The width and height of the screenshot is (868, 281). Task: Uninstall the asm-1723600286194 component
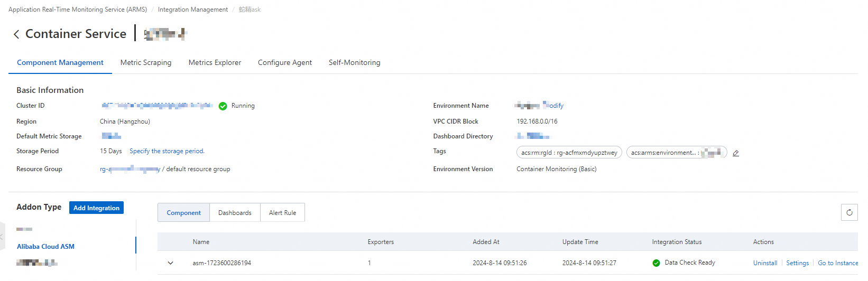pos(765,263)
